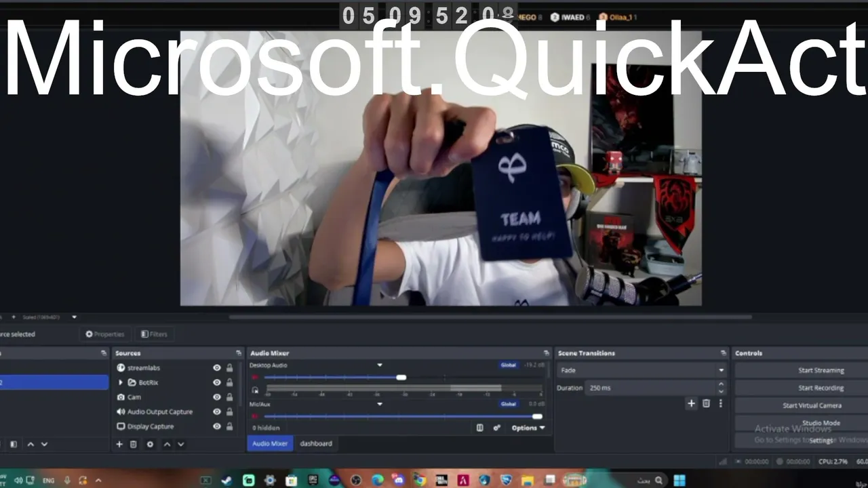868x488 pixels.
Task: Open the Desktop Audio dropdown arrow
Action: pos(380,365)
